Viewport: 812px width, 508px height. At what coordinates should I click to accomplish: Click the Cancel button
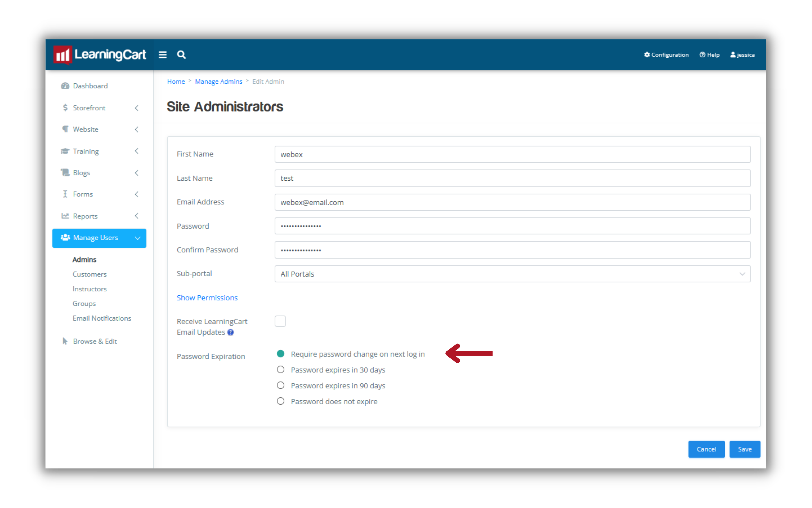click(x=706, y=449)
